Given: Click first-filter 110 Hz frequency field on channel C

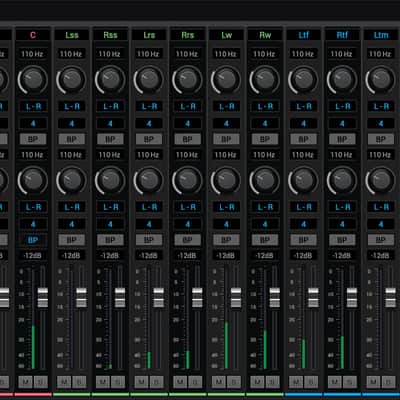Looking at the screenshot, I should click(x=33, y=54).
